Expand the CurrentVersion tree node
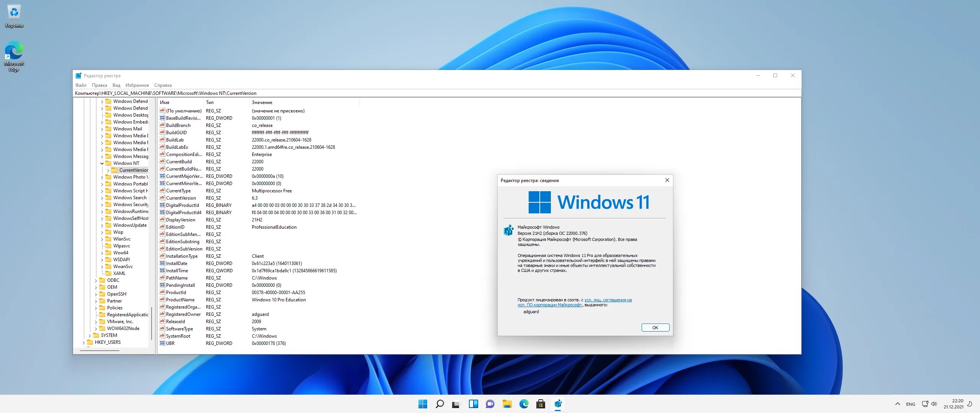980x413 pixels. 108,170
